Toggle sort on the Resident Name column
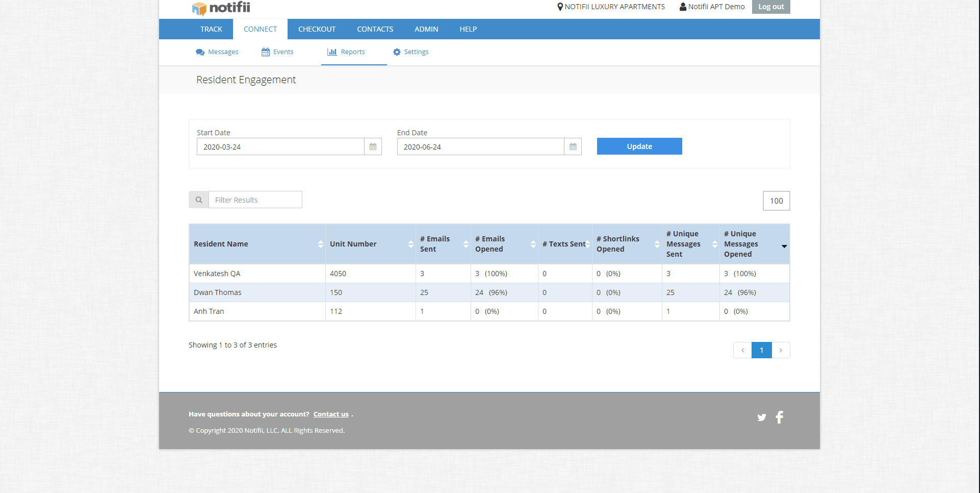The width and height of the screenshot is (980, 493). click(320, 244)
